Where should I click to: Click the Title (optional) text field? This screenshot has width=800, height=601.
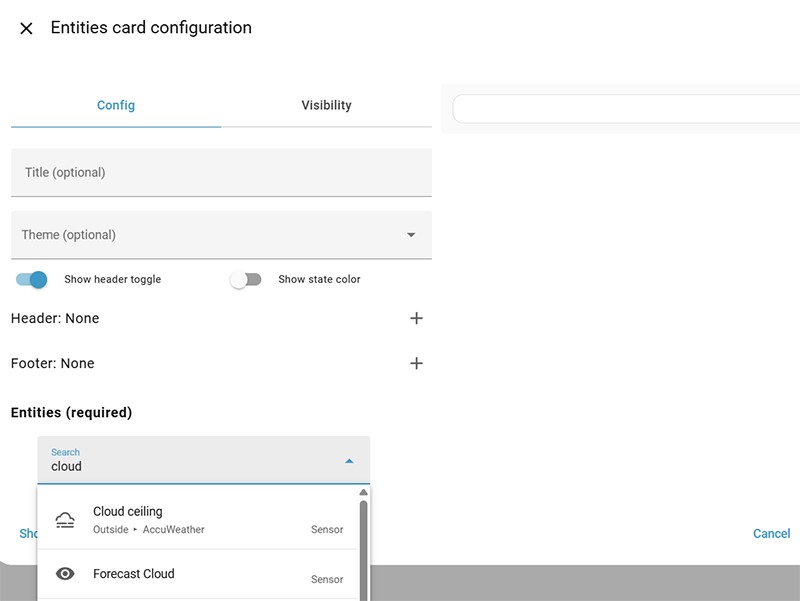tap(221, 172)
